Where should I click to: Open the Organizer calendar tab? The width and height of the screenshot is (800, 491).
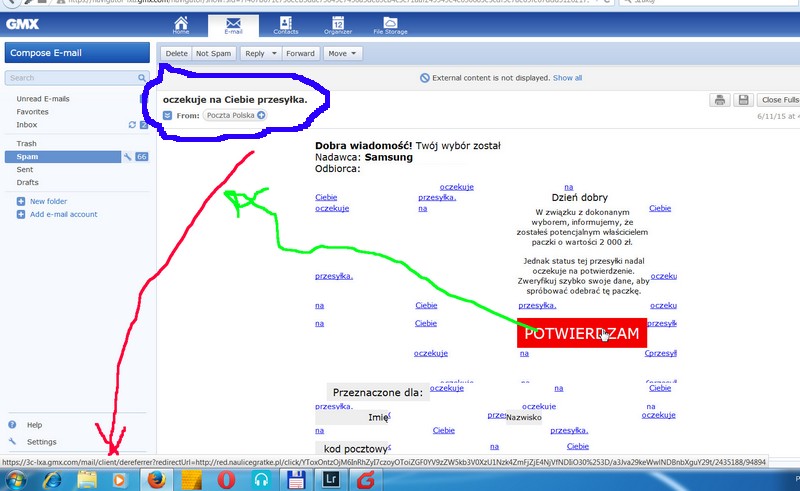[x=338, y=25]
